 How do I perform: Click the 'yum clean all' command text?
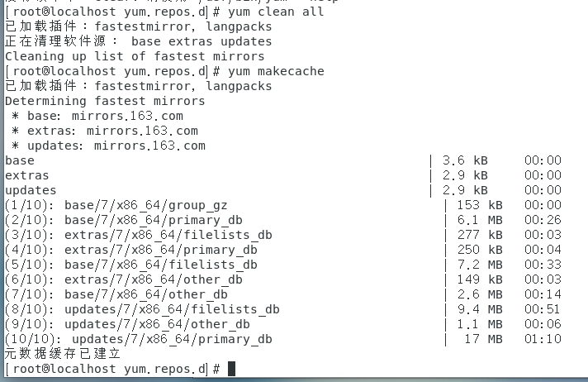(278, 12)
